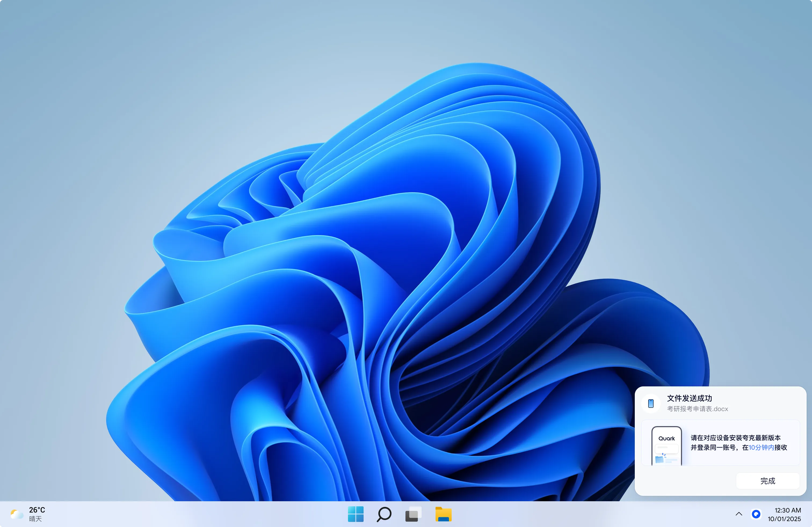This screenshot has height=527, width=812.
Task: Click Quark tray icon in system tray
Action: (756, 514)
